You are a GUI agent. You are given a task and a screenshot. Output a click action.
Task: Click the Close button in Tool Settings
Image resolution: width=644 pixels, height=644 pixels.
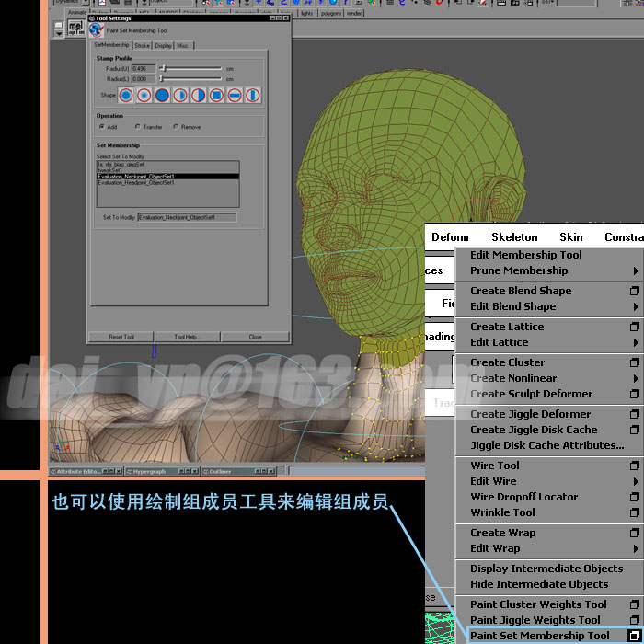255,337
